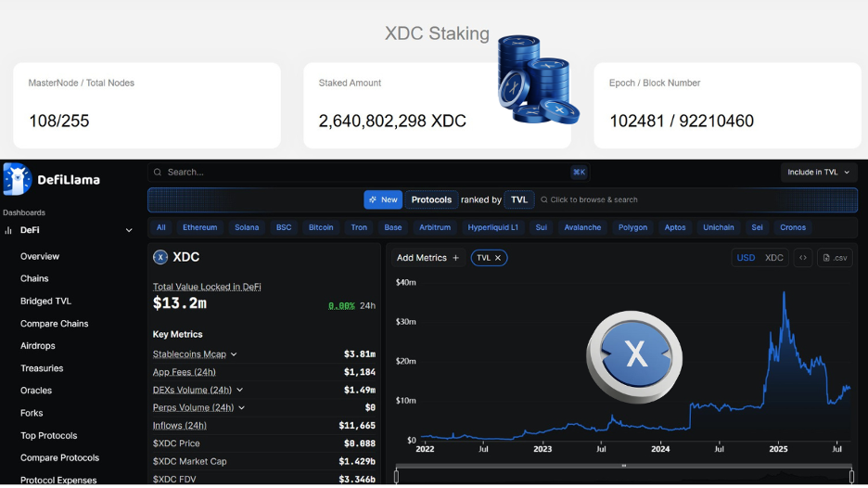868x488 pixels.
Task: Switch chart denomination to XDC
Action: (774, 258)
